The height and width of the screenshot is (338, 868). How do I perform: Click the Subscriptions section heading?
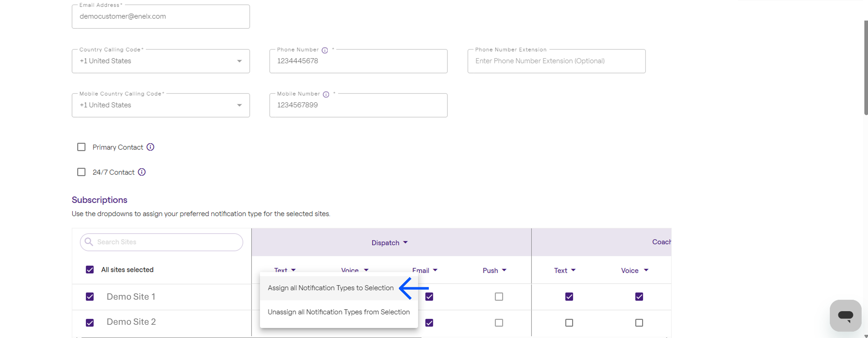pos(99,200)
